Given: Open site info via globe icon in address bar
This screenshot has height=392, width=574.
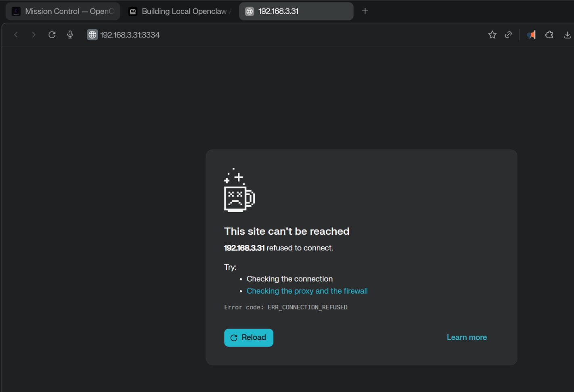Looking at the screenshot, I should [x=92, y=35].
